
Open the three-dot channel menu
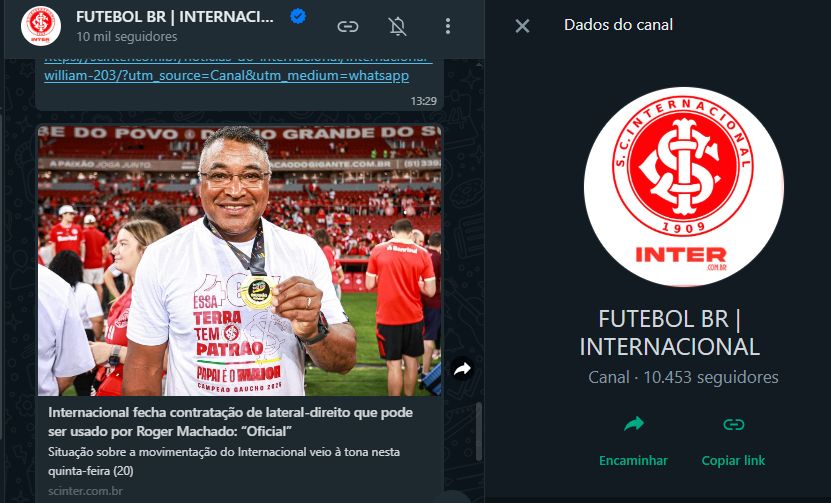point(448,26)
